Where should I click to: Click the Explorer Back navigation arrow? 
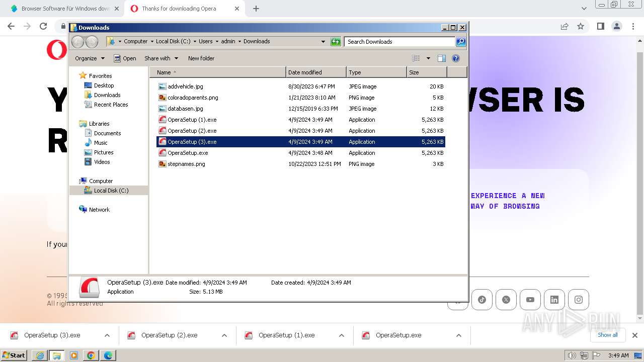click(x=77, y=42)
